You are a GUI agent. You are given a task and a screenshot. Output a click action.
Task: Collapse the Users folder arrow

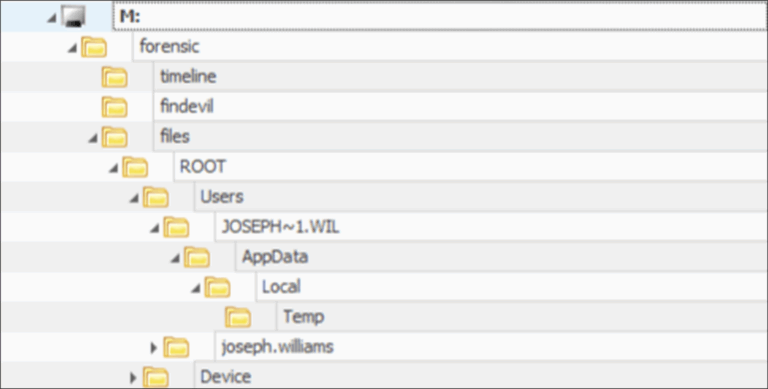point(134,198)
